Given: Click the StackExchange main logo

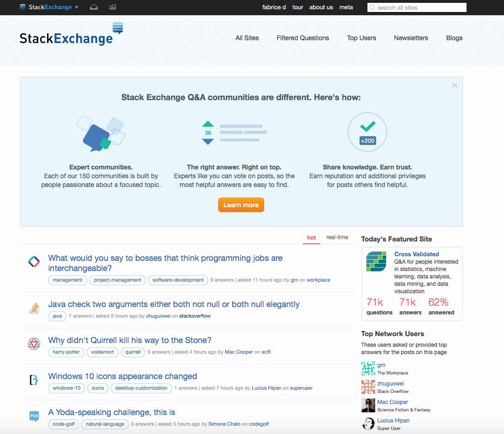Looking at the screenshot, I should point(71,34).
